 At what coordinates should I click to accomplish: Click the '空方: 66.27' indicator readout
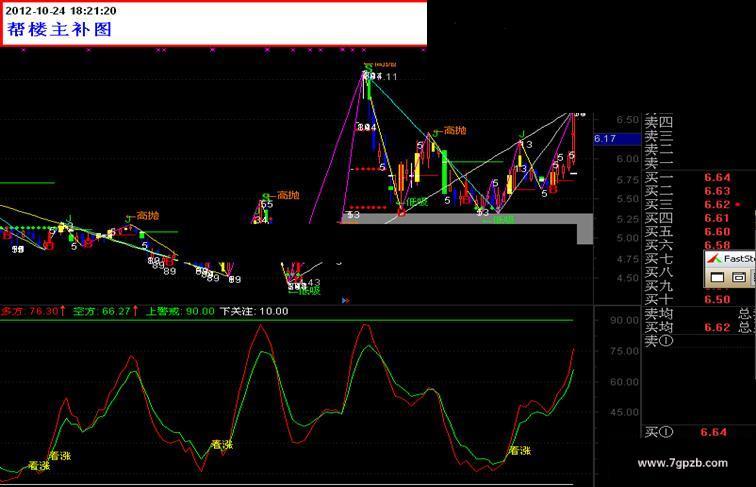click(x=106, y=311)
